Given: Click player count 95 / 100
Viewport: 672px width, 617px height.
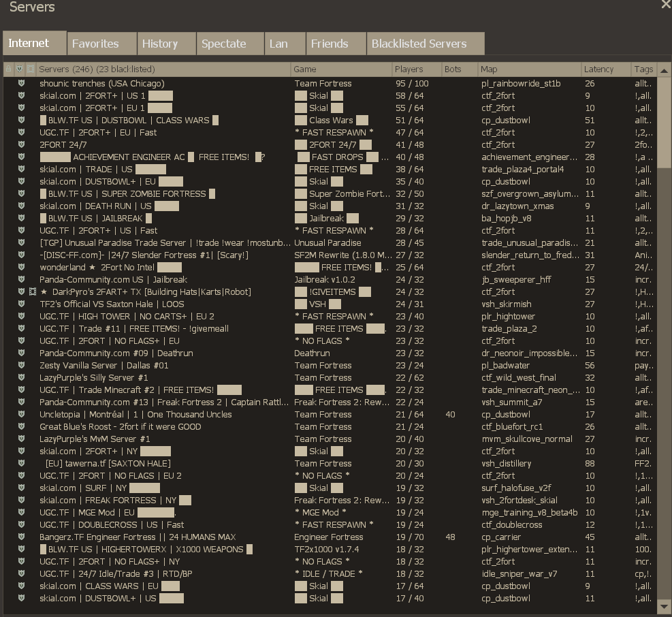Looking at the screenshot, I should click(x=412, y=84).
